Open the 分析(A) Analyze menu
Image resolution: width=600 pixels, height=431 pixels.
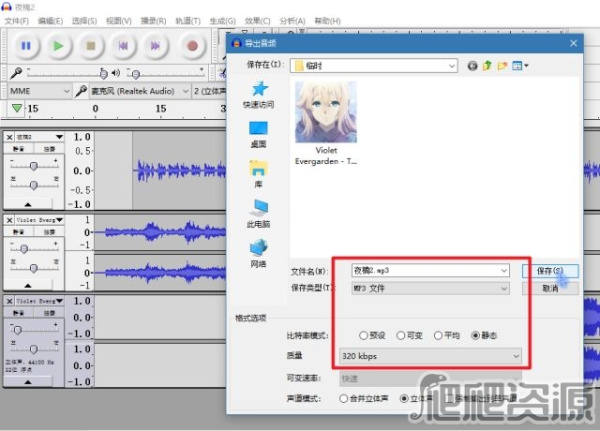tap(292, 21)
